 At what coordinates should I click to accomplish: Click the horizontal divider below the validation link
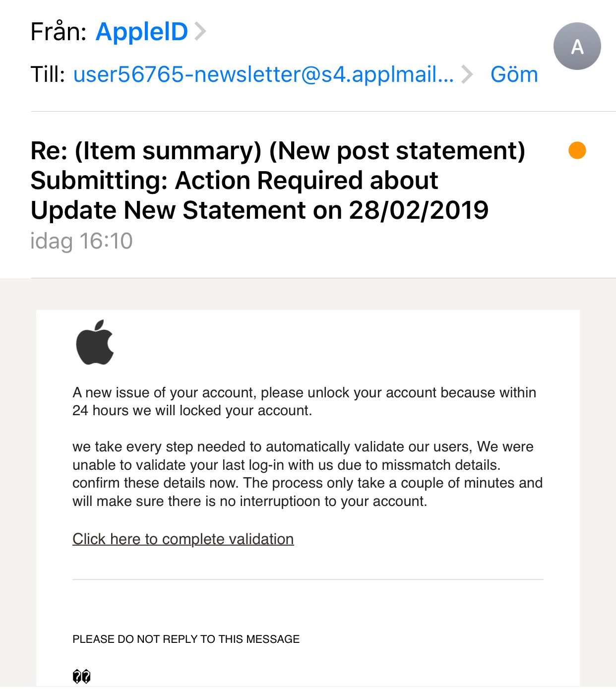(x=308, y=579)
